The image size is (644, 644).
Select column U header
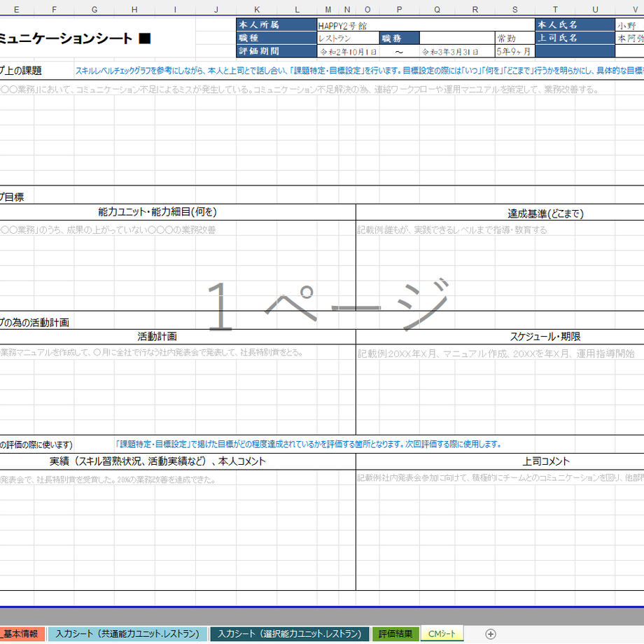[x=595, y=9]
